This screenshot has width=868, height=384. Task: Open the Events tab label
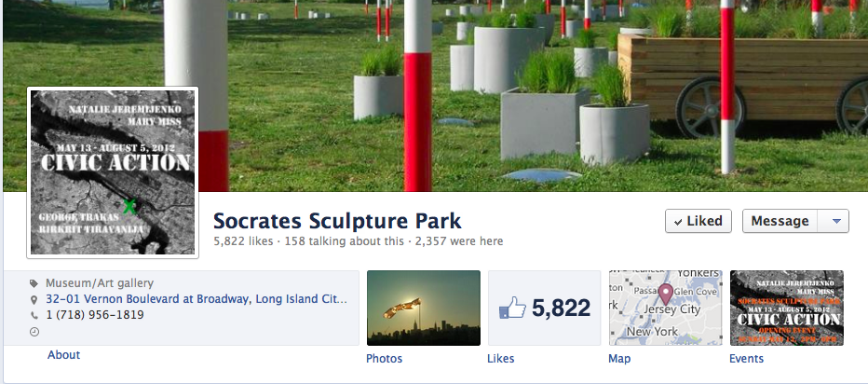click(746, 359)
